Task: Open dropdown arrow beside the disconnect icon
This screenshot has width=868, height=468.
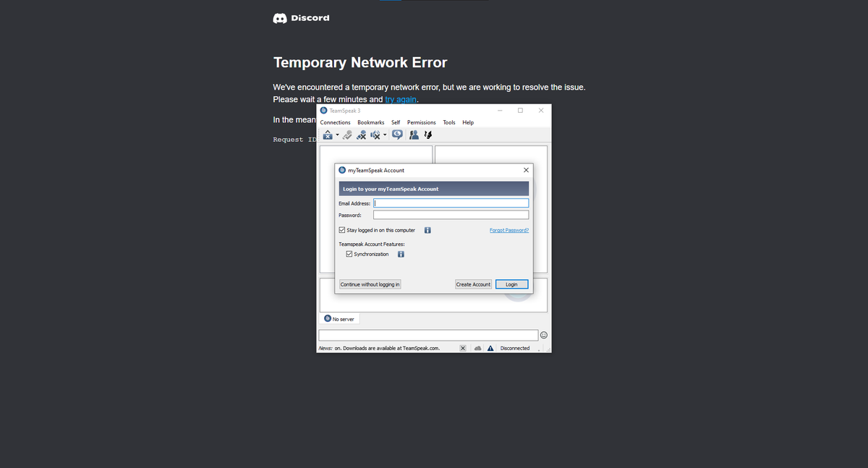Action: coord(337,135)
